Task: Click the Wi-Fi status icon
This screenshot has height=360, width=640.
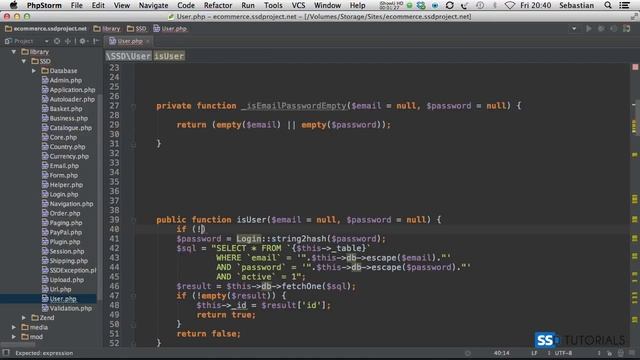Action: tap(509, 5)
